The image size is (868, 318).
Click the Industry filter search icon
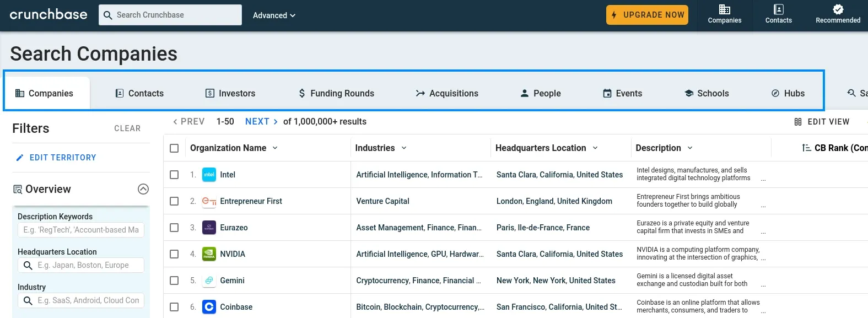(x=28, y=301)
